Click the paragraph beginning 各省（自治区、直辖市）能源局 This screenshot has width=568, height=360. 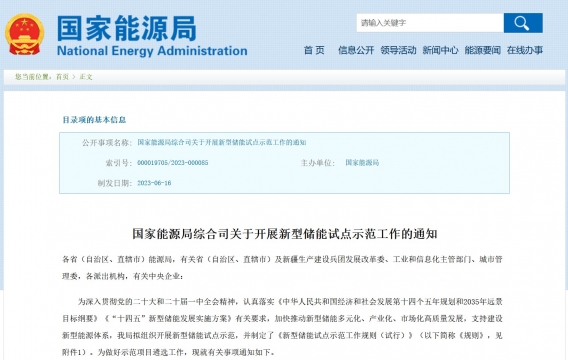coord(282,268)
